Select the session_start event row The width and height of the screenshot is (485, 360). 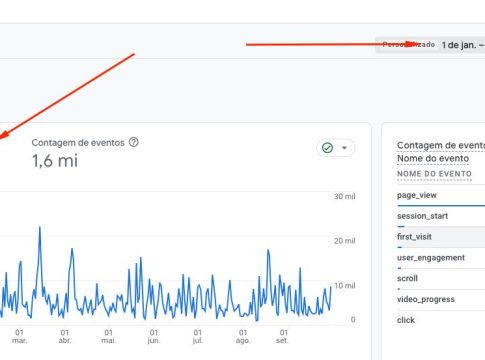point(441,217)
